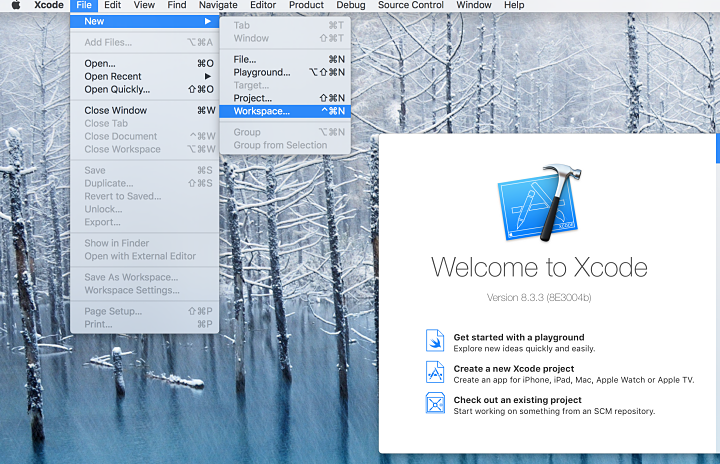Select New File... submenu item
The height and width of the screenshot is (464, 720).
pyautogui.click(x=285, y=59)
